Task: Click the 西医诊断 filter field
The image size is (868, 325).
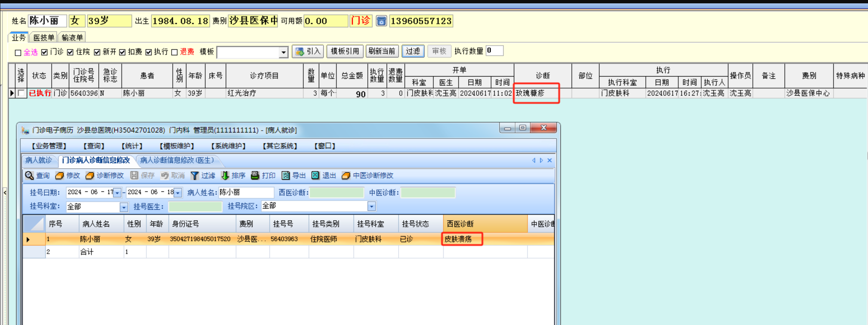Action: [337, 193]
